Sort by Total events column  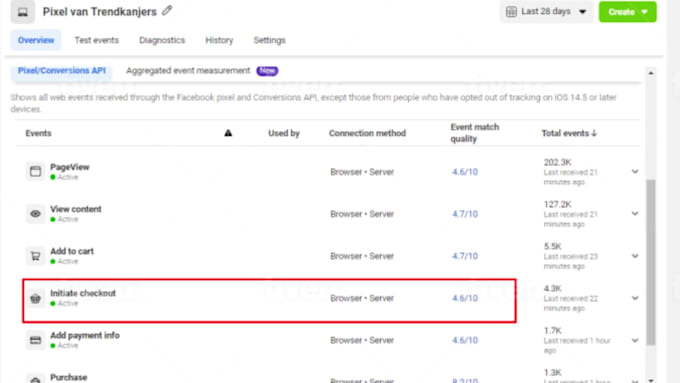point(569,133)
